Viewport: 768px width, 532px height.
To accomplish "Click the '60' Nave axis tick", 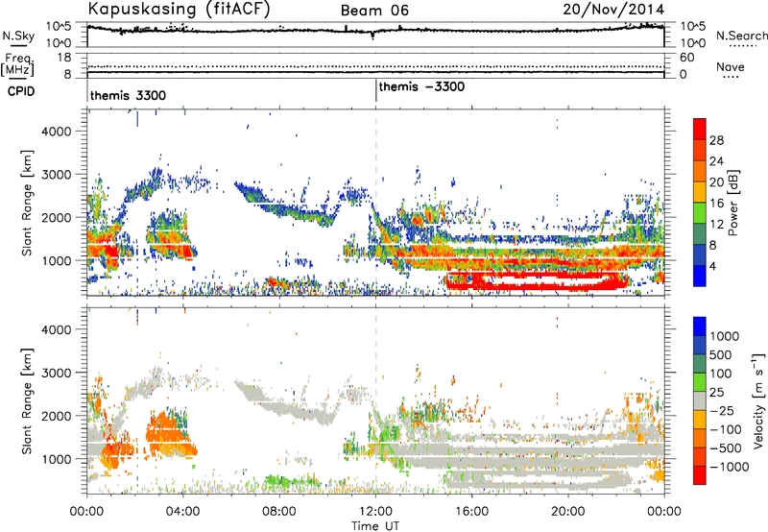I will point(686,58).
